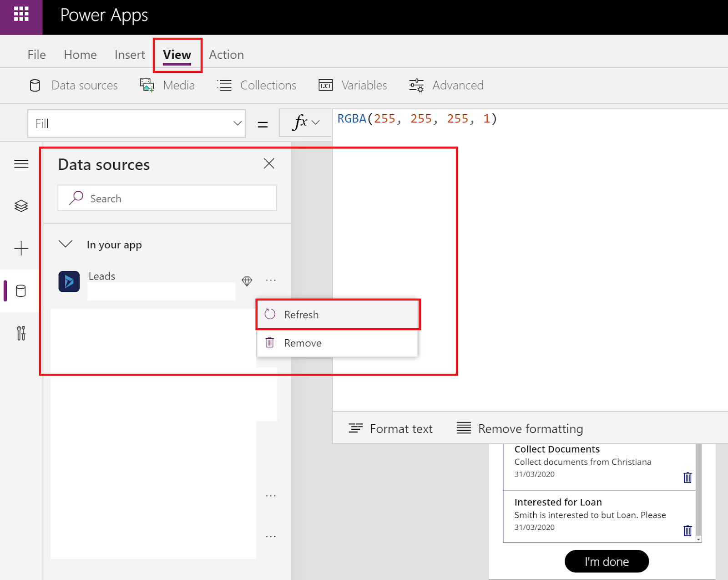Viewport: 728px width, 580px height.
Task: Choose Remove from the context menu
Action: (337, 343)
